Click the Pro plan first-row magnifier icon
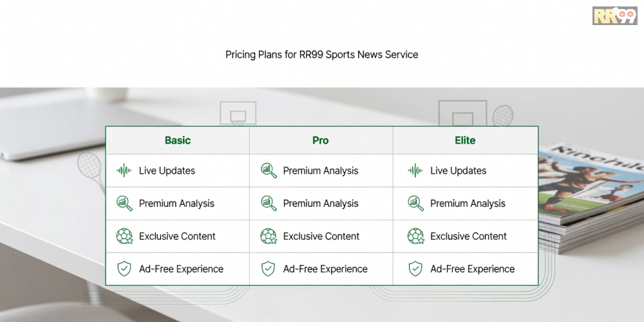Screen dimensions: 644x322 [x=269, y=171]
